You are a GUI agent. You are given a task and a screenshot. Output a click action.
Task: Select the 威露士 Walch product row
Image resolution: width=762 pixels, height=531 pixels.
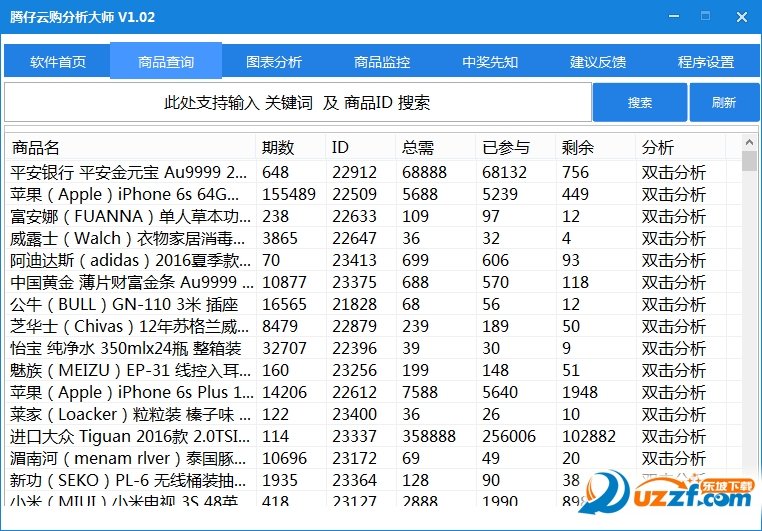374,238
